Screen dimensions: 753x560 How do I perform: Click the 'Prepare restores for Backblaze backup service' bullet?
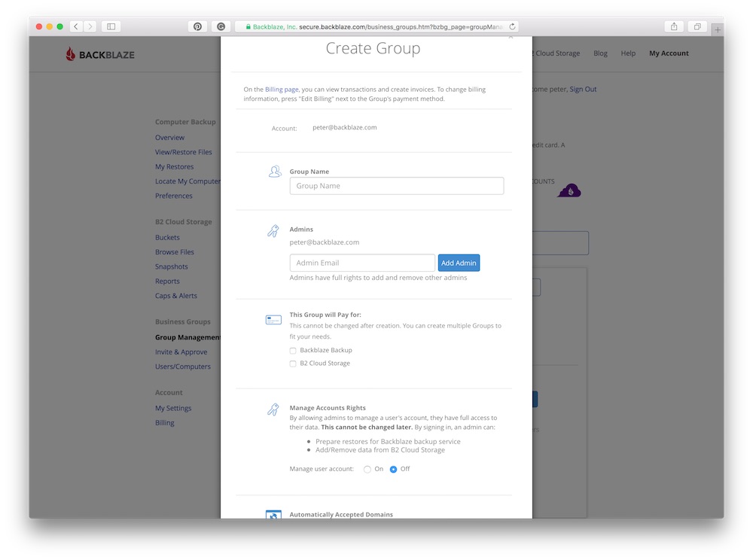click(x=388, y=442)
